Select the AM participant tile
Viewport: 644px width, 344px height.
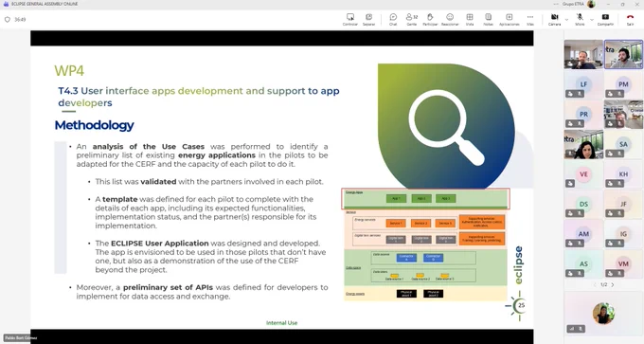(583, 234)
